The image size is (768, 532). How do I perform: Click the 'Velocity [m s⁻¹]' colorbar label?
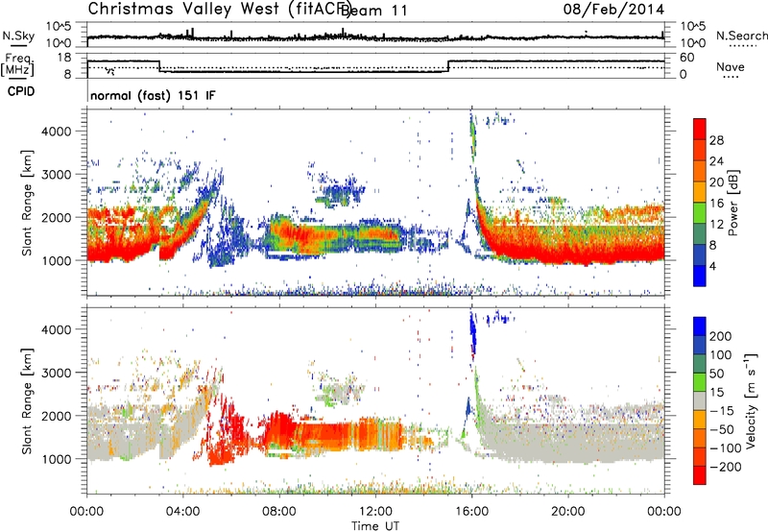[751, 400]
